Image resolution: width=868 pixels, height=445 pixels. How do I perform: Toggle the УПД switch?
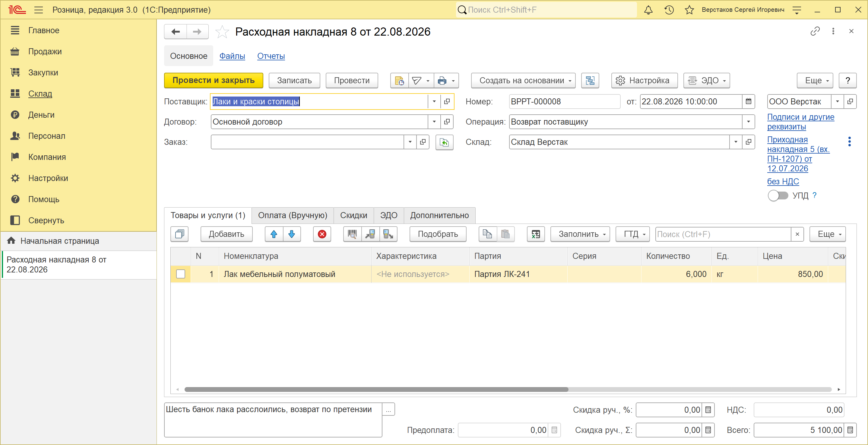(x=778, y=195)
